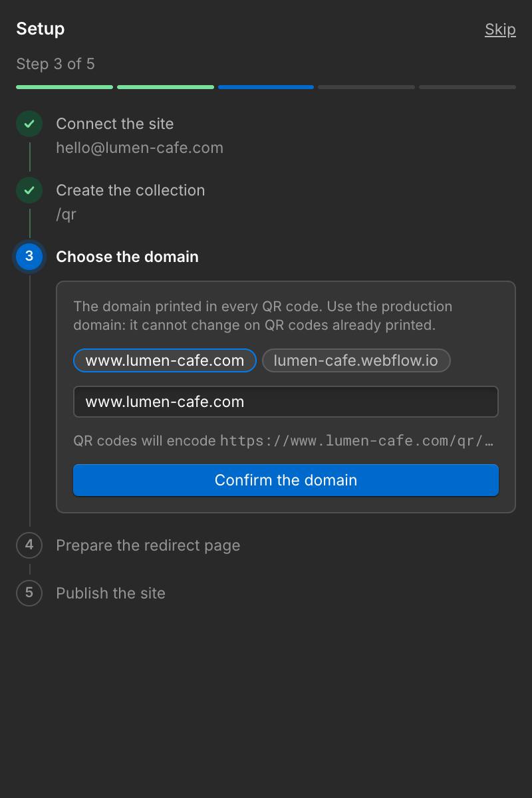
Task: Click the Choose the domain heading
Action: (127, 257)
